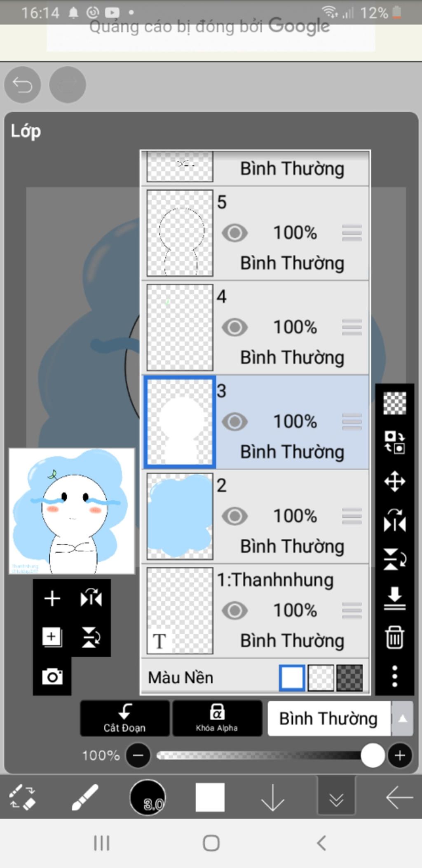
Task: Select the move transform arrows icon
Action: (x=395, y=481)
